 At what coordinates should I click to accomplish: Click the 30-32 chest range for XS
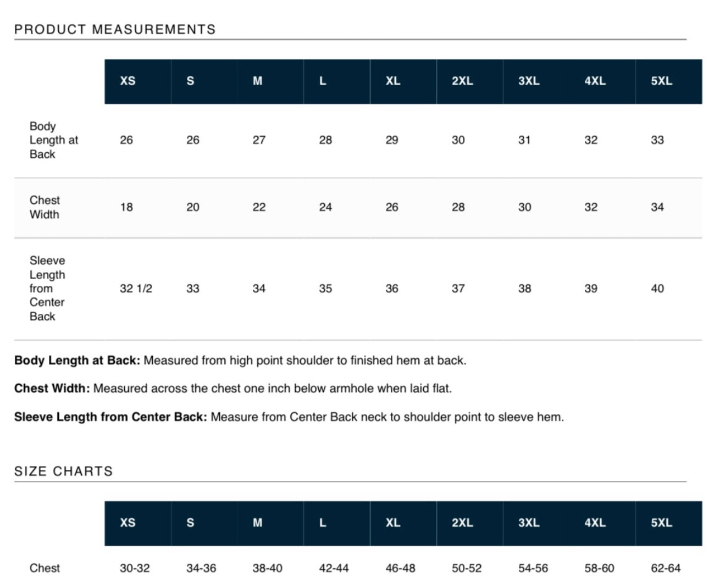pyautogui.click(x=135, y=568)
